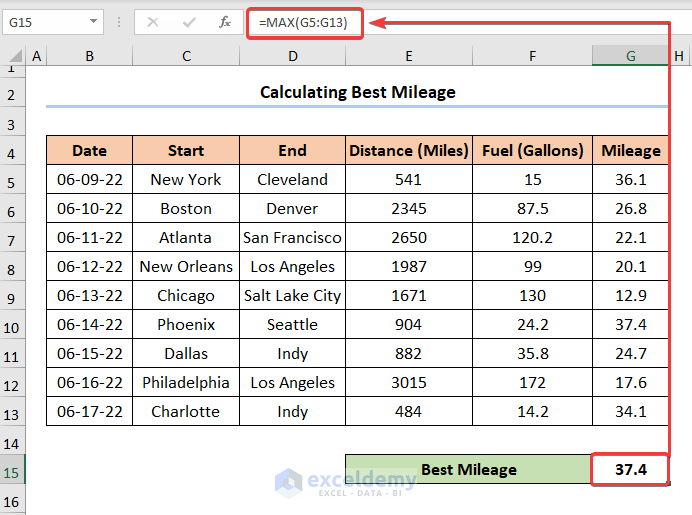The image size is (692, 515).
Task: Select column B header
Action: pyautogui.click(x=90, y=56)
